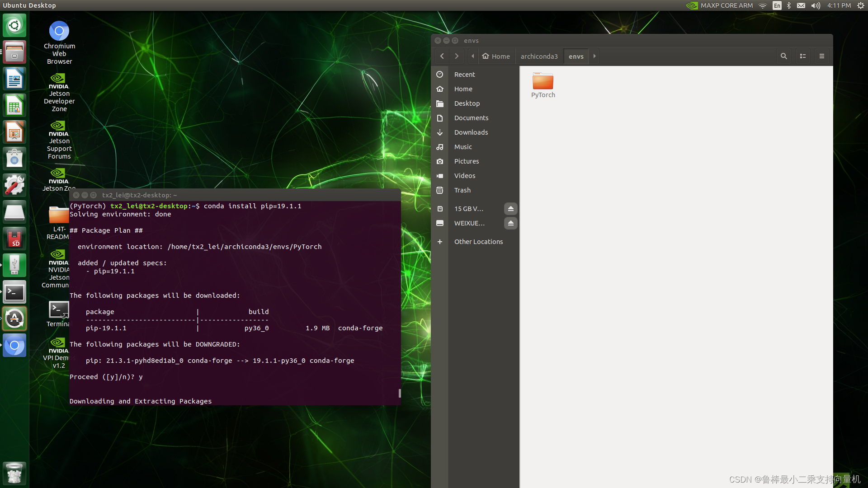Screen dimensions: 868x488
Task: Open Trash in the launcher
Action: click(14, 473)
